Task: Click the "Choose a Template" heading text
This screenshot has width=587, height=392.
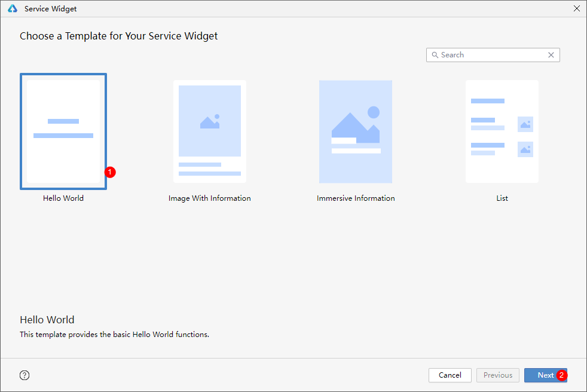Action: [119, 36]
